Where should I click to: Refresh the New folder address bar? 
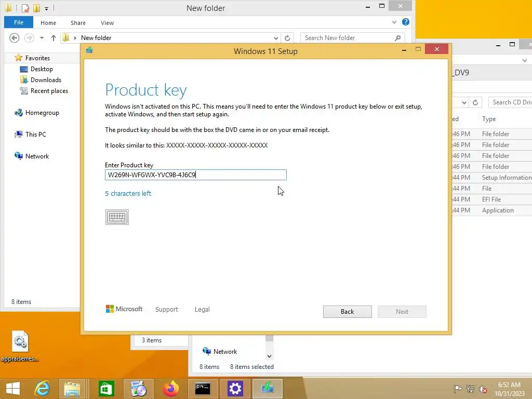coord(287,38)
